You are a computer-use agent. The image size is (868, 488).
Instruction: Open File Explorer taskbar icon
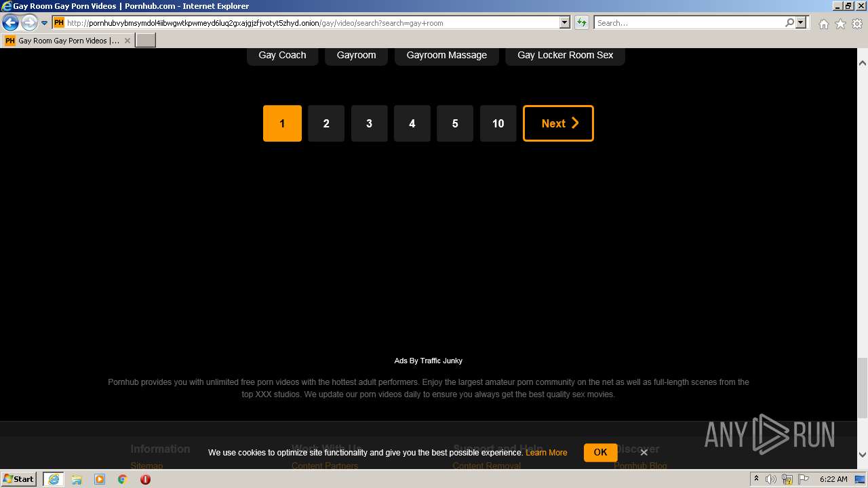click(x=77, y=479)
